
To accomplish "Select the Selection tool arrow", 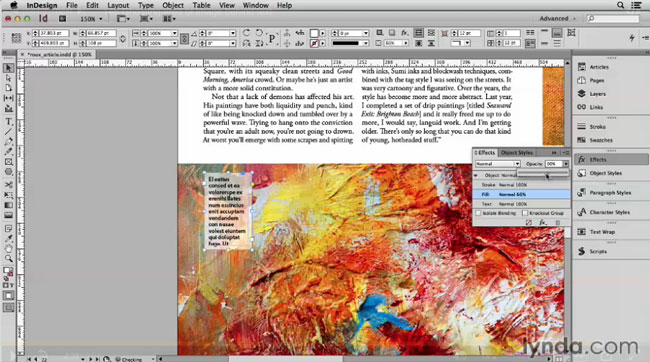I will point(8,68).
